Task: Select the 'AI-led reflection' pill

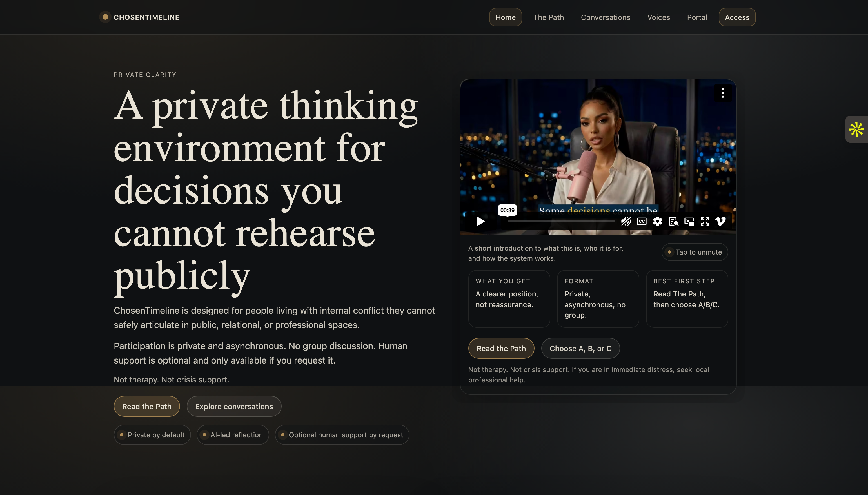Action: coord(233,434)
